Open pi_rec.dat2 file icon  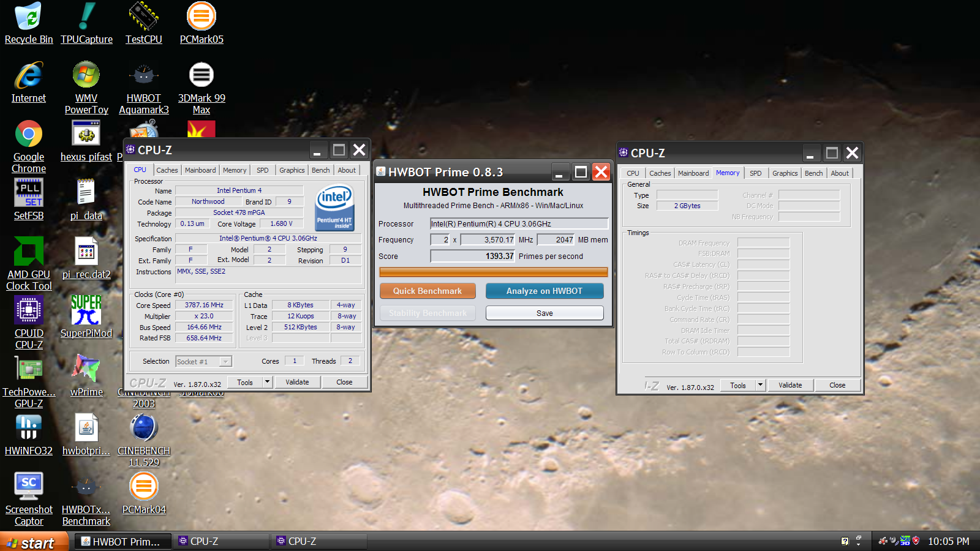click(86, 258)
